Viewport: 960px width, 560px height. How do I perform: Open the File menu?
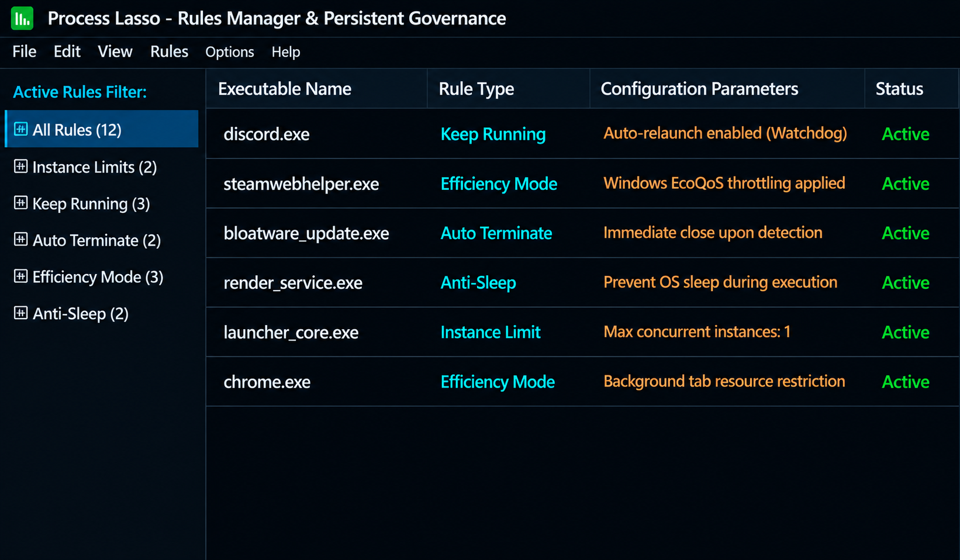(25, 51)
